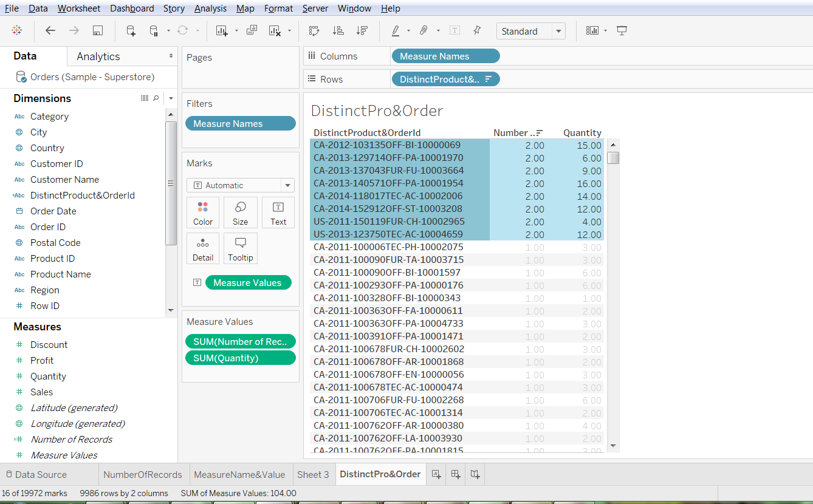Viewport: 813px width, 504px height.
Task: Click the Clear Sheet toolbar icon
Action: click(x=275, y=31)
